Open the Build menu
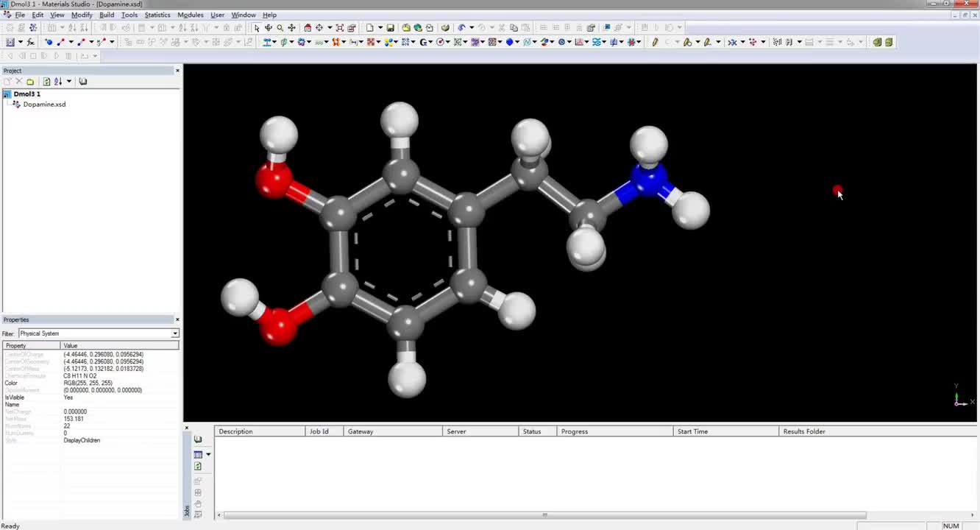 point(107,15)
